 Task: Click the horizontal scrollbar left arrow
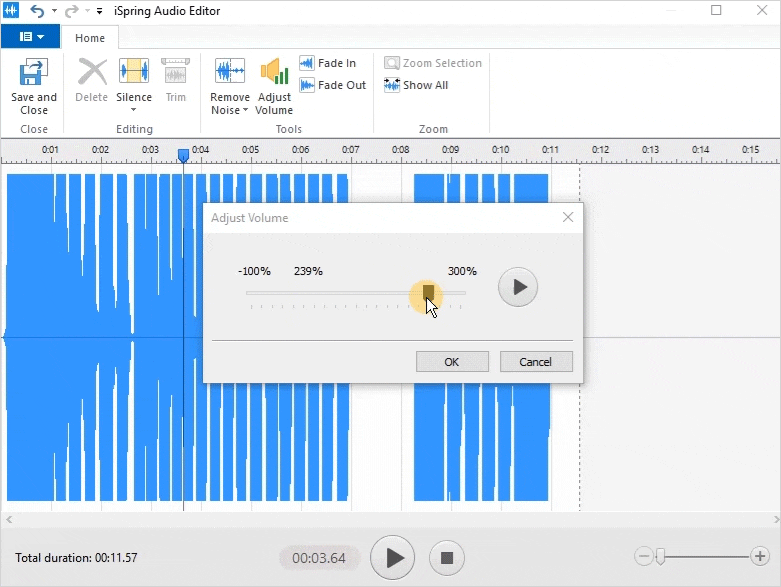pos(9,519)
